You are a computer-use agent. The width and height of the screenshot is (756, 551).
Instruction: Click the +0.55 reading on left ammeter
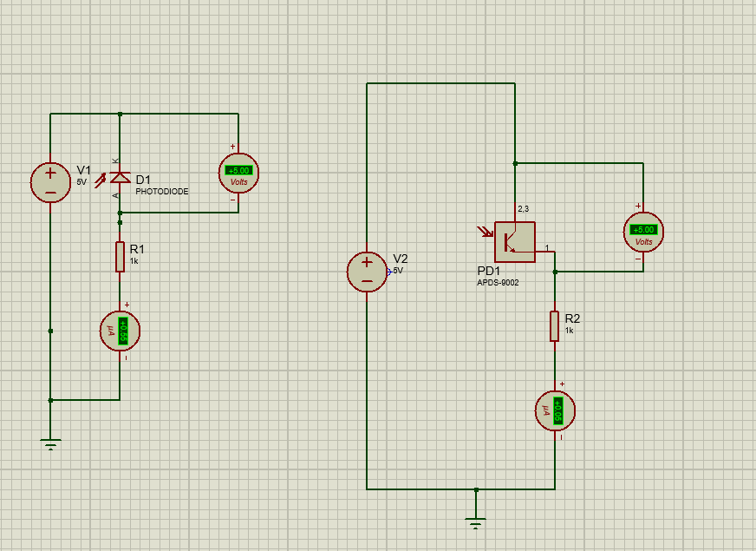123,331
